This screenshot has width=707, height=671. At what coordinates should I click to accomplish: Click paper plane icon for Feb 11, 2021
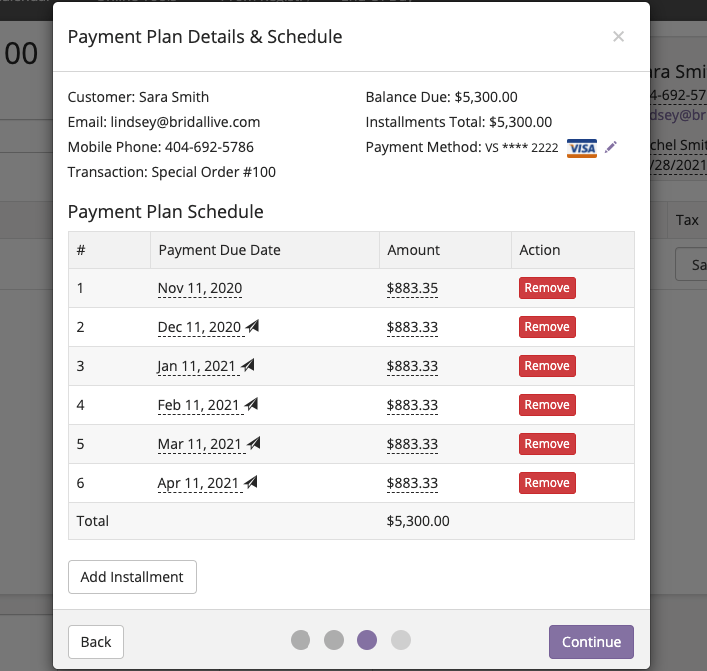coord(251,404)
